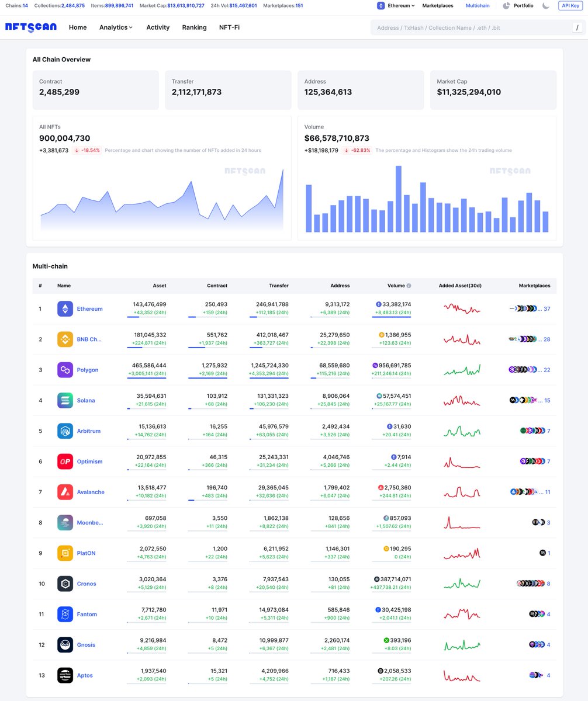Open the Ethereum chain name link

pyautogui.click(x=89, y=309)
